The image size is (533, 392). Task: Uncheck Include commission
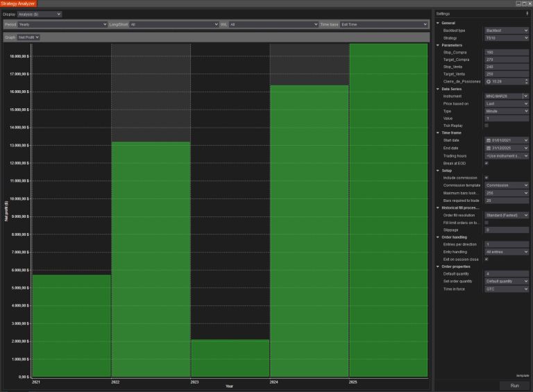pos(487,178)
